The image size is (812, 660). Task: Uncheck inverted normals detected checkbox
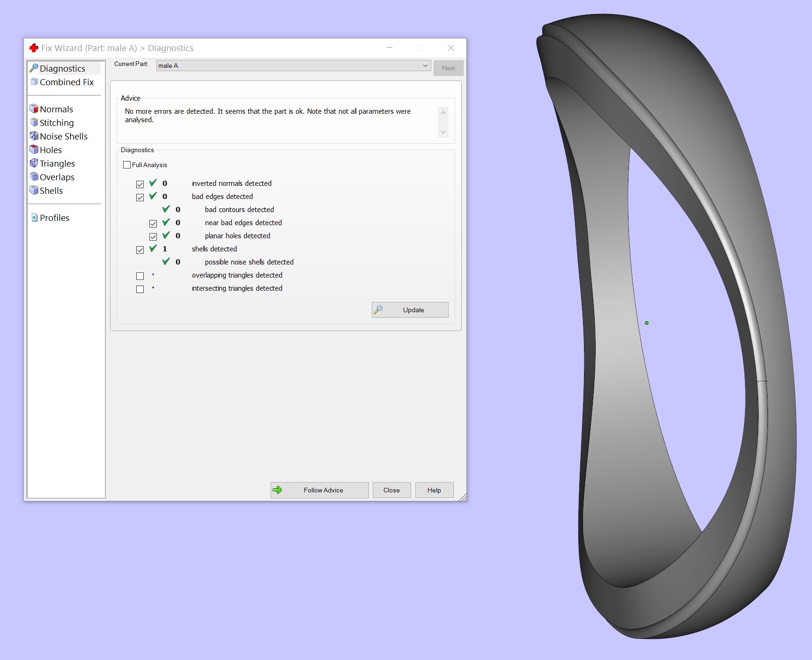tap(140, 184)
